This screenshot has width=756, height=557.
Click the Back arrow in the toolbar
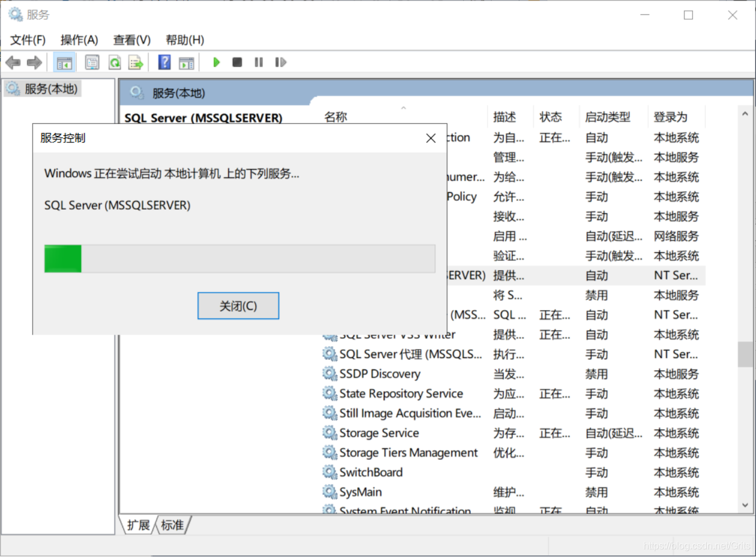point(13,62)
